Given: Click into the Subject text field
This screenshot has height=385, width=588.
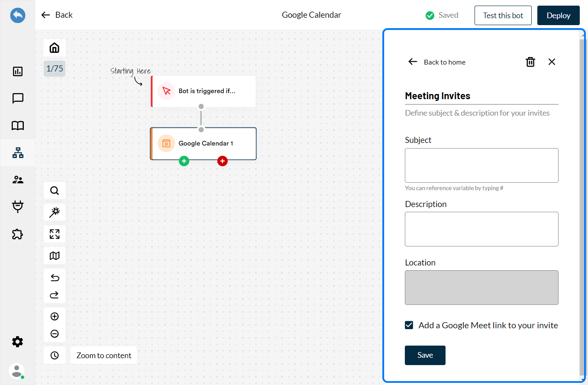Looking at the screenshot, I should click(x=481, y=165).
